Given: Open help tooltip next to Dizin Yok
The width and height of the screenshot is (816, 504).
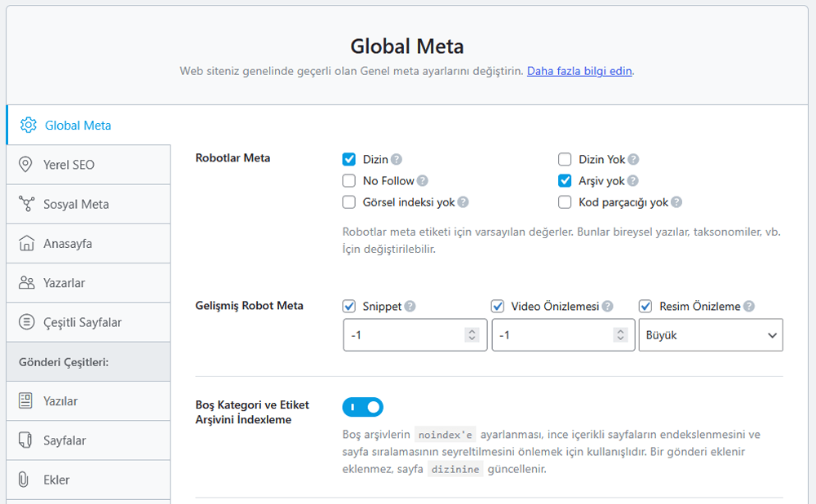Looking at the screenshot, I should [x=633, y=159].
